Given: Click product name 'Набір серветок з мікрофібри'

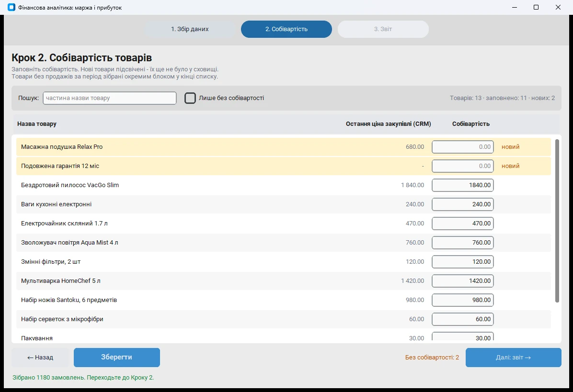Looking at the screenshot, I should pos(62,319).
